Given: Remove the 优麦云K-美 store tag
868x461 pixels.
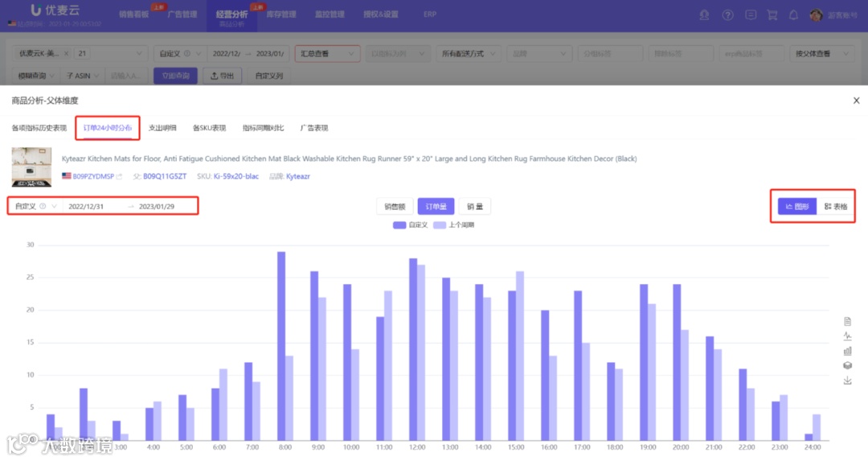Looking at the screenshot, I should 66,54.
